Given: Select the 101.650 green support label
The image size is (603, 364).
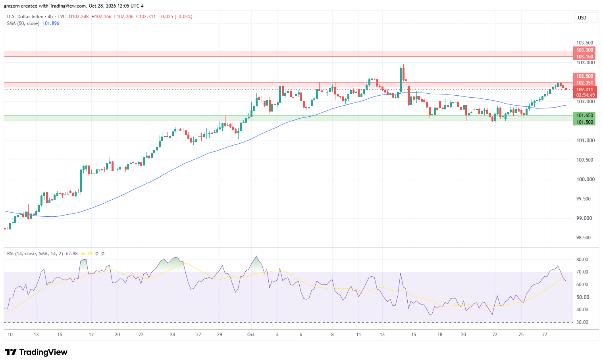Looking at the screenshot, I should [x=585, y=116].
